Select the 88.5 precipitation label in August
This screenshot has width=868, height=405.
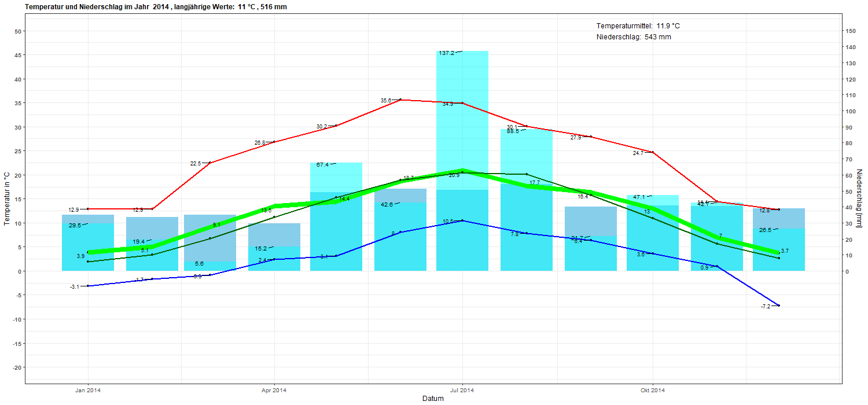(x=513, y=131)
